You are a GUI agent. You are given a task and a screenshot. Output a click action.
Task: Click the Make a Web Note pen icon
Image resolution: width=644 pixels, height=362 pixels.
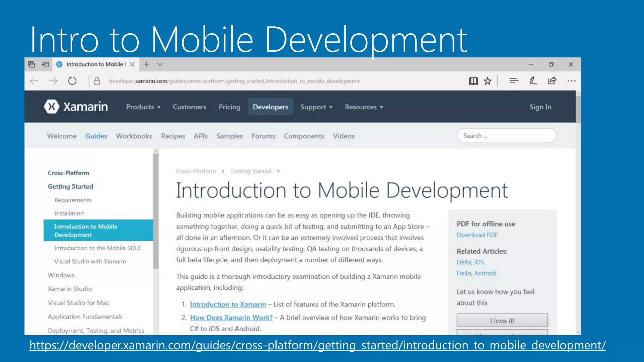[533, 81]
